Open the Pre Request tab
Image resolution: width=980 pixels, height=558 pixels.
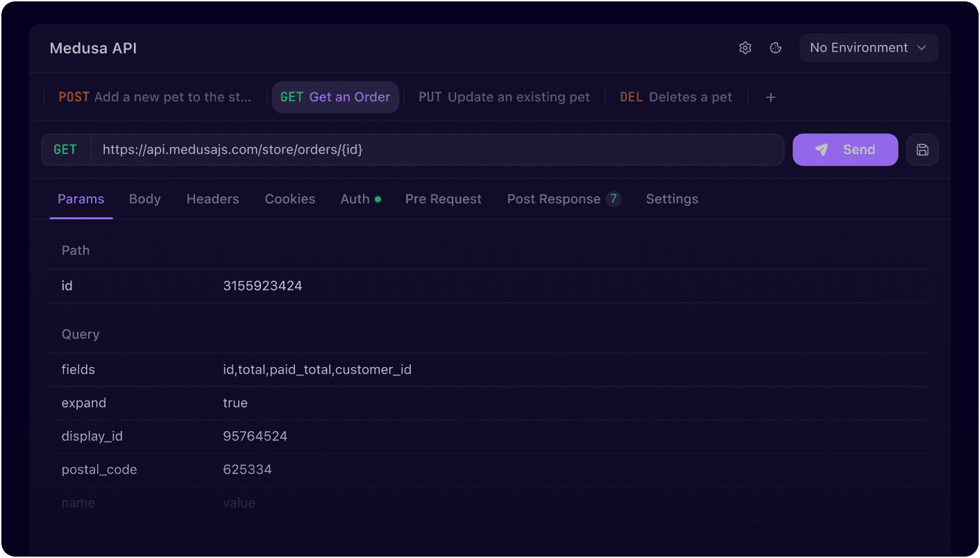443,199
